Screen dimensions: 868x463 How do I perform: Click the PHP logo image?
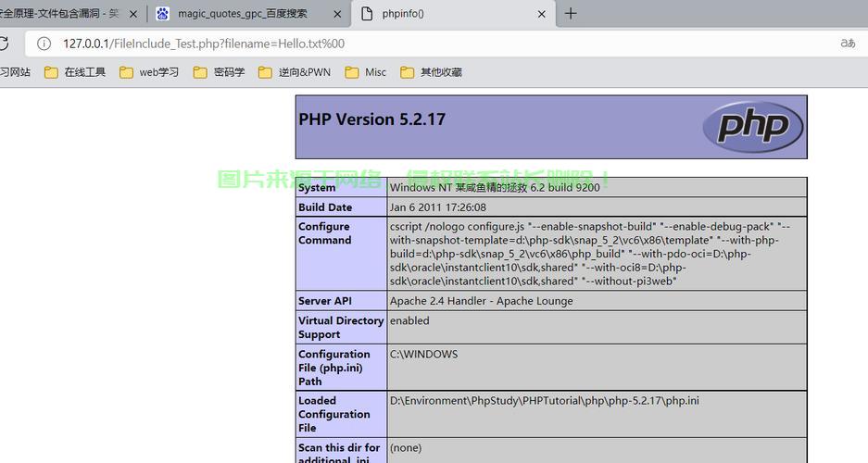(753, 127)
